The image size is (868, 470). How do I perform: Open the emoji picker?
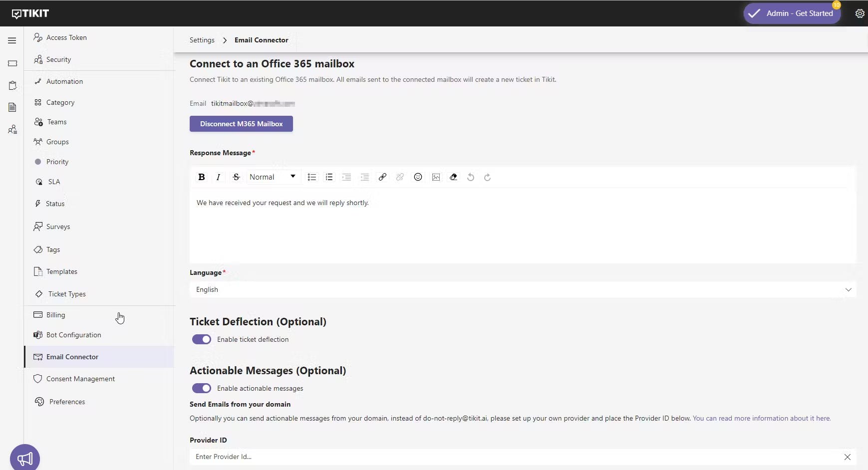418,177
